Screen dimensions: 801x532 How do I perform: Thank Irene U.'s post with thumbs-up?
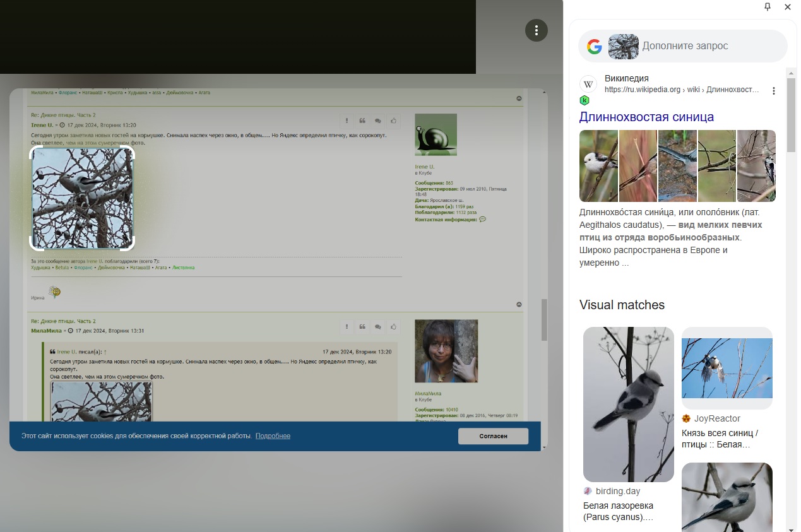pyautogui.click(x=394, y=121)
